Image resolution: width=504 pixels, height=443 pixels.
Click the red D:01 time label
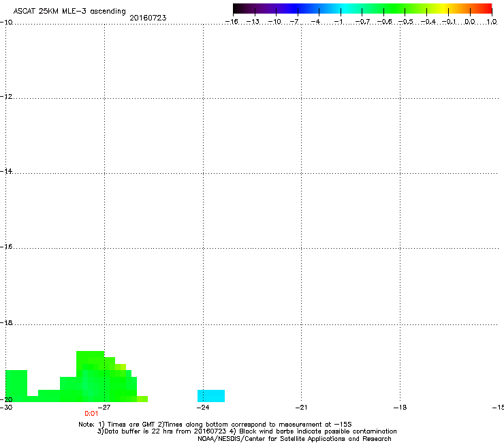click(91, 414)
